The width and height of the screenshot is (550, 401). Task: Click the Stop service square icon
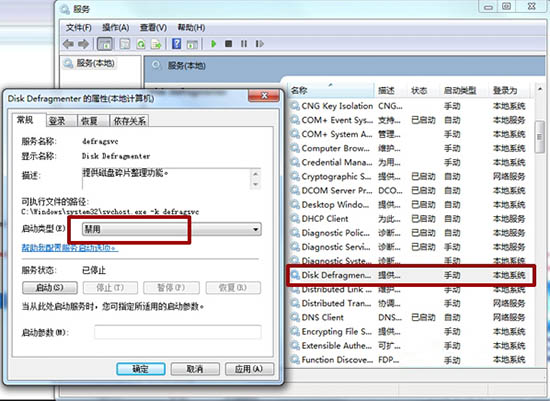click(x=228, y=44)
